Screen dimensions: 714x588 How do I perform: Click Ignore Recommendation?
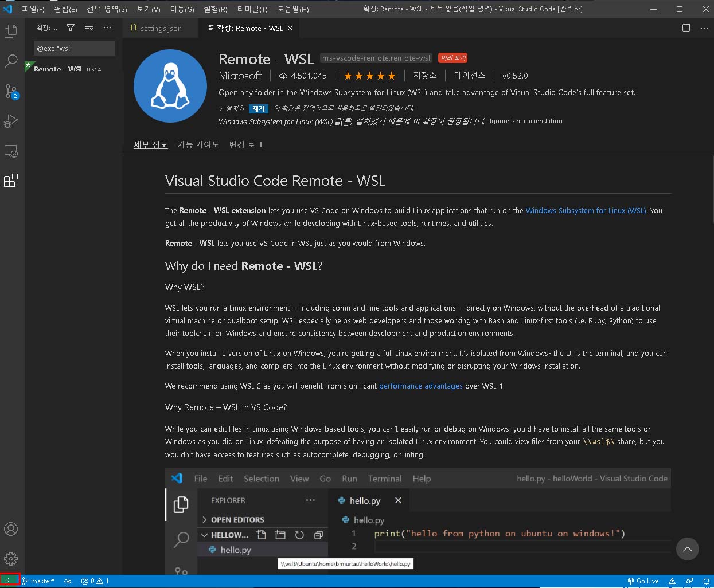click(526, 121)
